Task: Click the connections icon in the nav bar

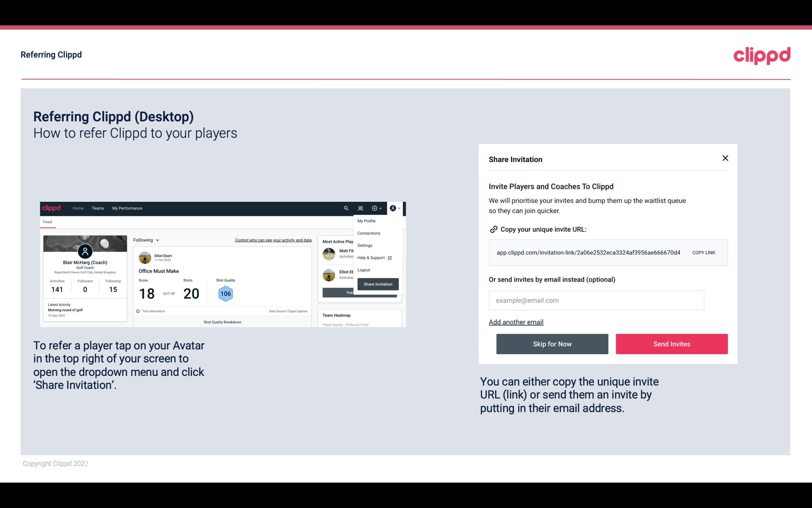Action: tap(361, 208)
